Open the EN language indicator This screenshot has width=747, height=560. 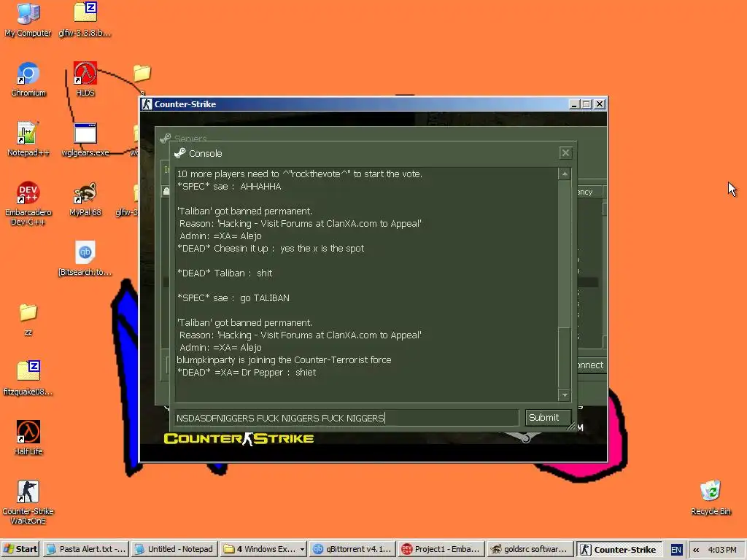coord(676,550)
